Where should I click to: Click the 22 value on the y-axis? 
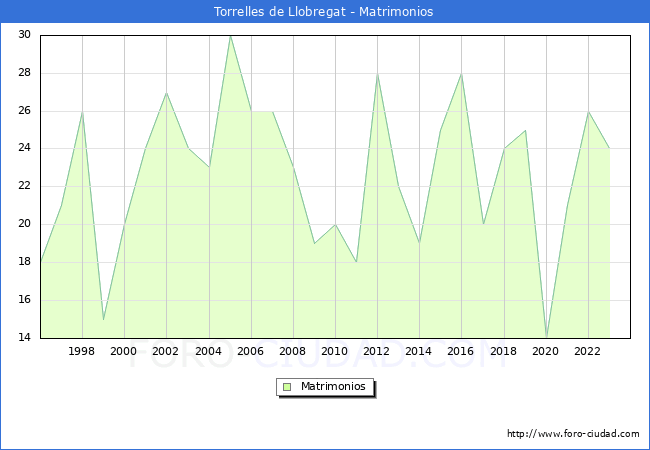click(x=24, y=186)
